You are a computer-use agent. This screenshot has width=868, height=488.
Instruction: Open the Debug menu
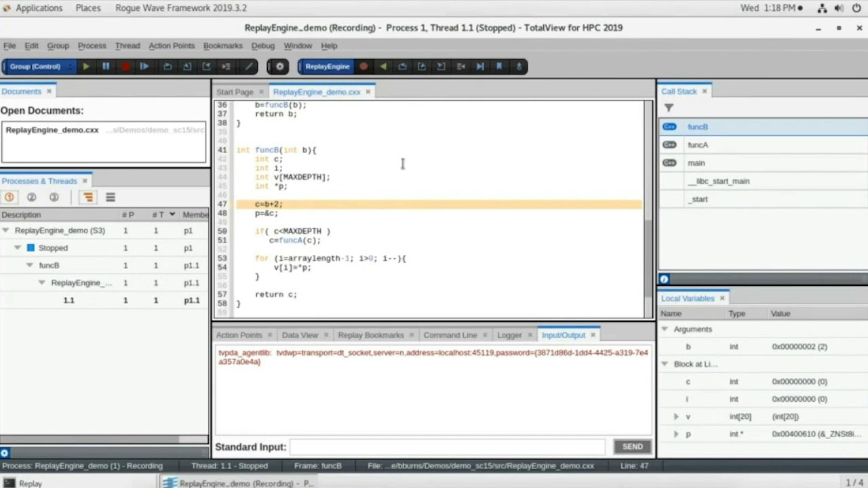coord(263,45)
